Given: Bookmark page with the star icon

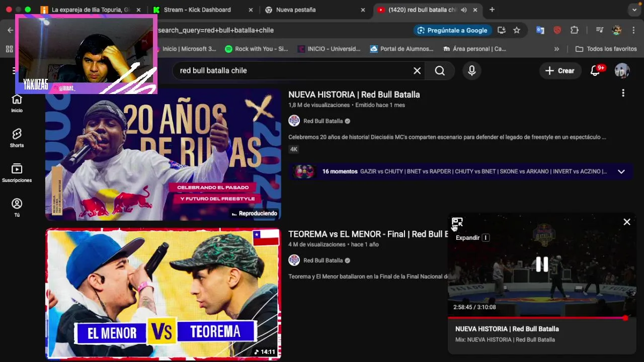Looking at the screenshot, I should point(517,30).
